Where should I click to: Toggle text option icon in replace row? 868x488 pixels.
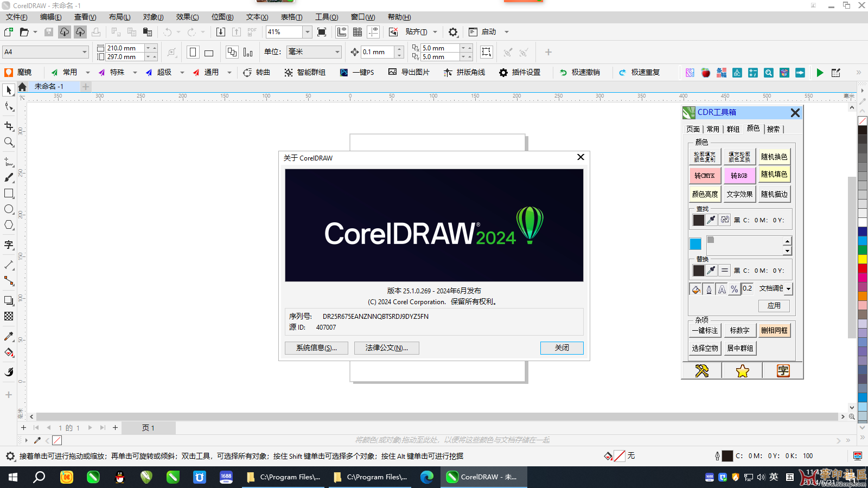[722, 289]
